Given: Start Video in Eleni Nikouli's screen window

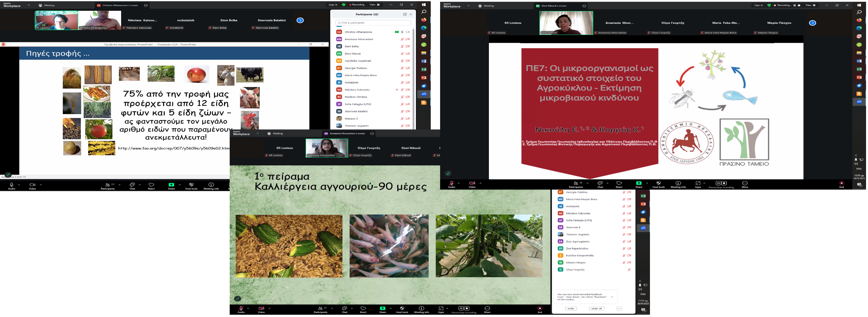Looking at the screenshot, I should tap(472, 185).
